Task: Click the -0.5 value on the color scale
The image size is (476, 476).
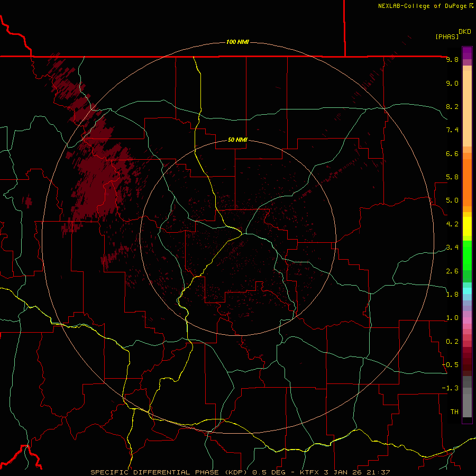Action: tap(450, 365)
